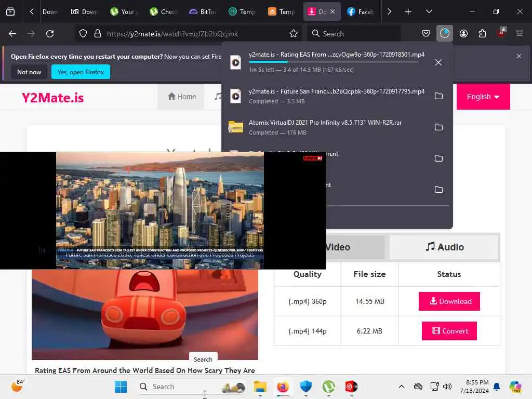Click the Y2Mate.is logo
Image resolution: width=532 pixels, height=399 pixels.
[52, 98]
